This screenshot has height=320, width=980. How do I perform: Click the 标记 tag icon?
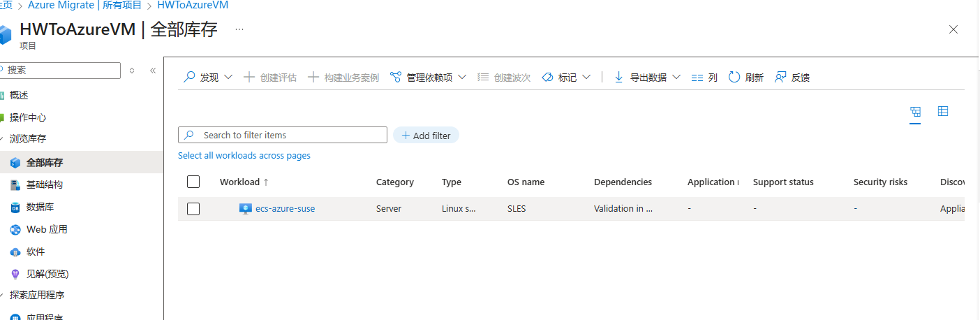547,78
